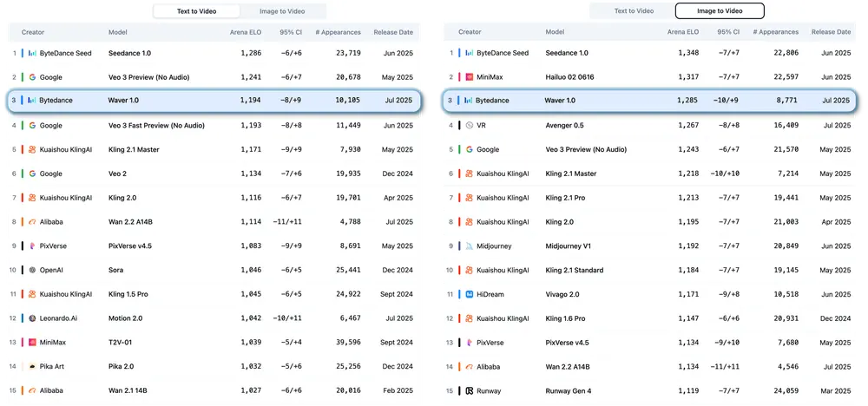Open the Kling 1.5 Pro model entry

[x=128, y=294]
